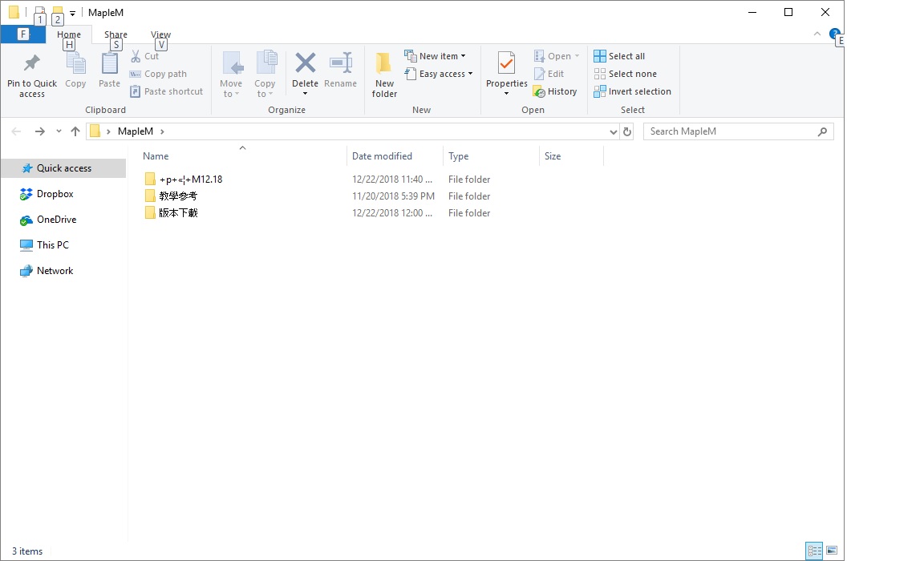Image resolution: width=924 pixels, height=561 pixels.
Task: Open the Open button dropdown
Action: [577, 57]
